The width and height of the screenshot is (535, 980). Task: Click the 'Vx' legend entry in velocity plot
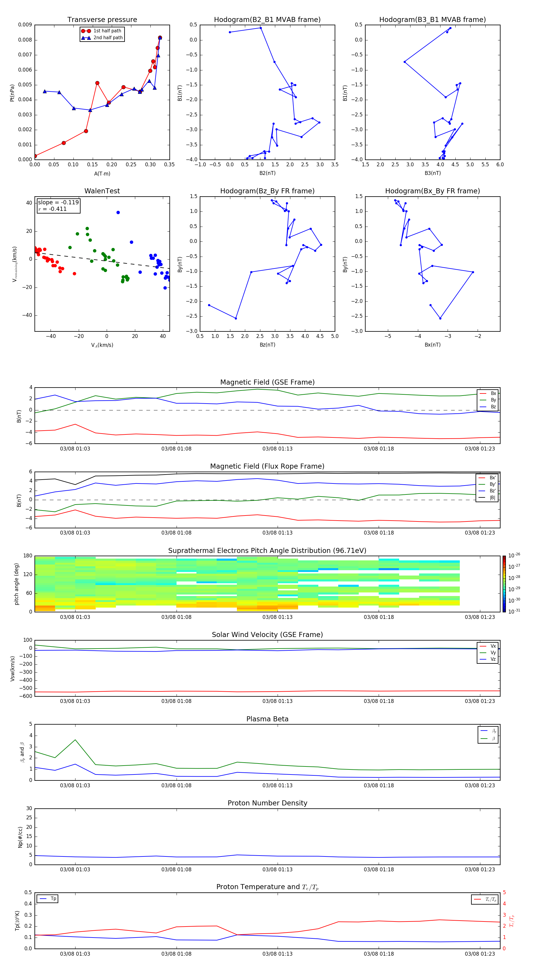(488, 647)
